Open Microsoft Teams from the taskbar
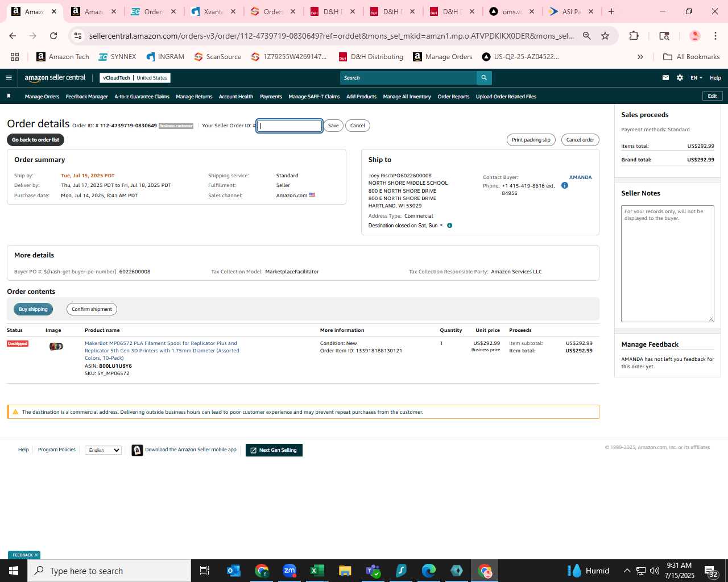The height and width of the screenshot is (582, 728). 373,571
